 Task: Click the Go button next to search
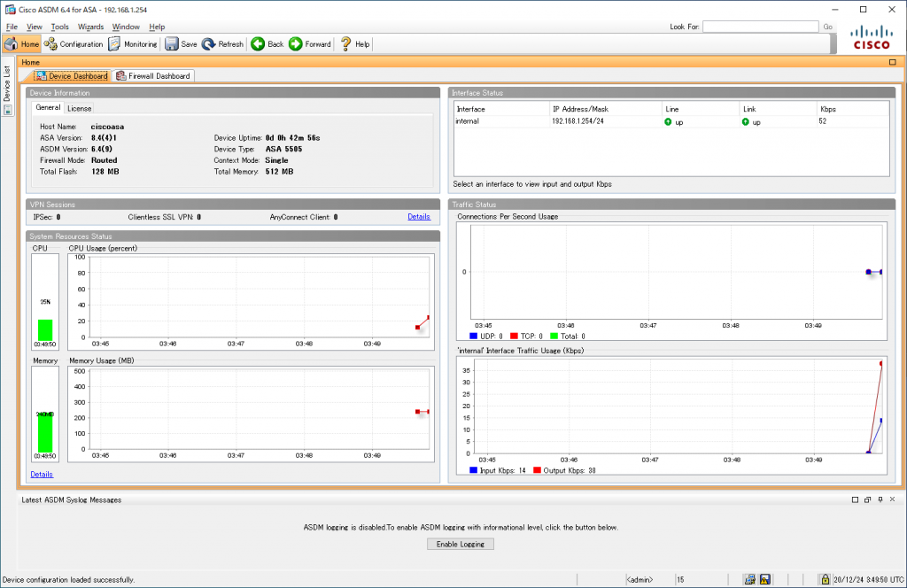828,27
